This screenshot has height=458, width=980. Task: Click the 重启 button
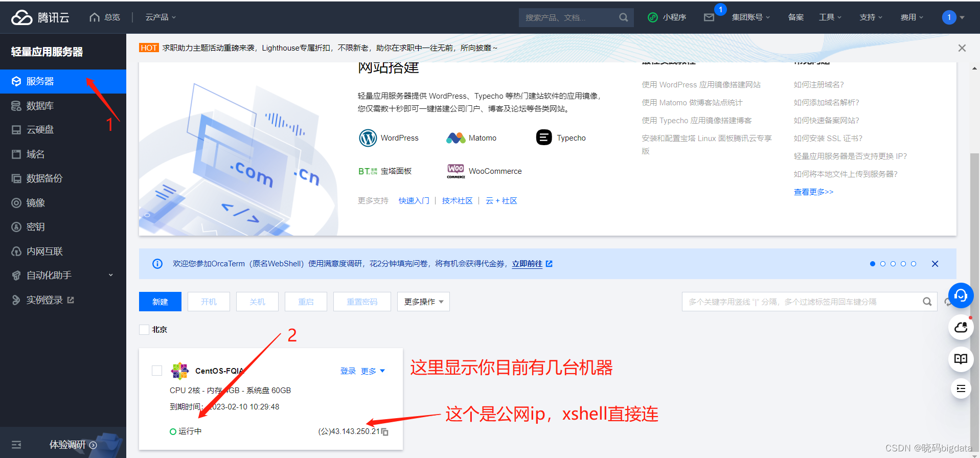(306, 302)
